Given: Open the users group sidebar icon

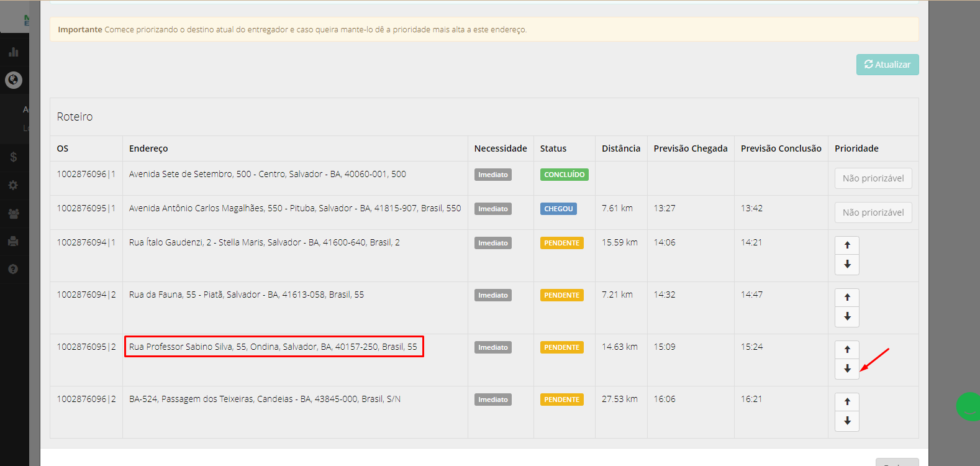Looking at the screenshot, I should [x=14, y=214].
